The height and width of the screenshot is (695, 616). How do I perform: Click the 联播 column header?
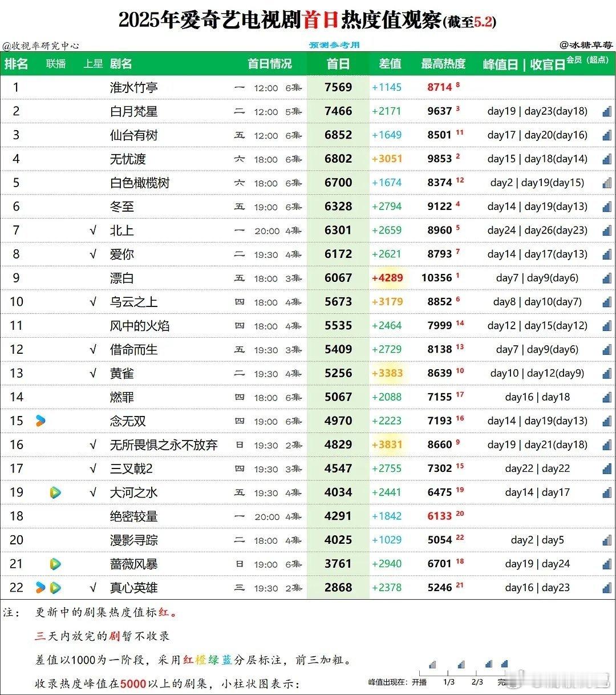click(56, 64)
